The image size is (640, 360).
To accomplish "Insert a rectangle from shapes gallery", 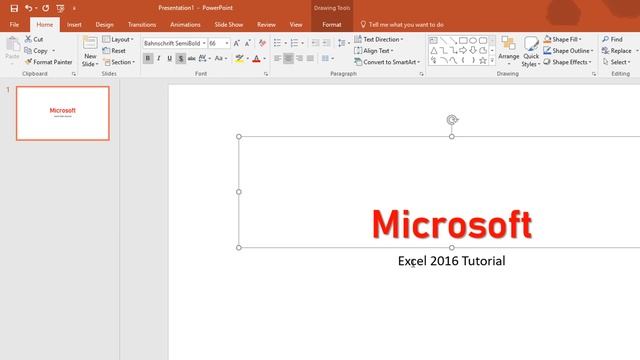I will (x=463, y=40).
